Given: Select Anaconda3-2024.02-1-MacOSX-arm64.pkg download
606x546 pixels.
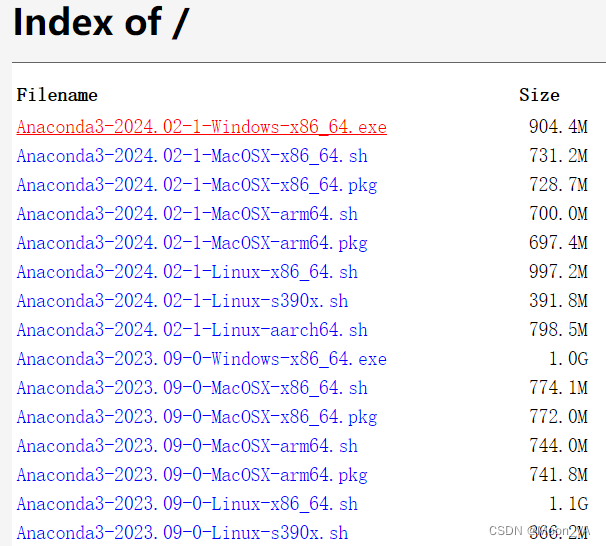Looking at the screenshot, I should pos(192,243).
